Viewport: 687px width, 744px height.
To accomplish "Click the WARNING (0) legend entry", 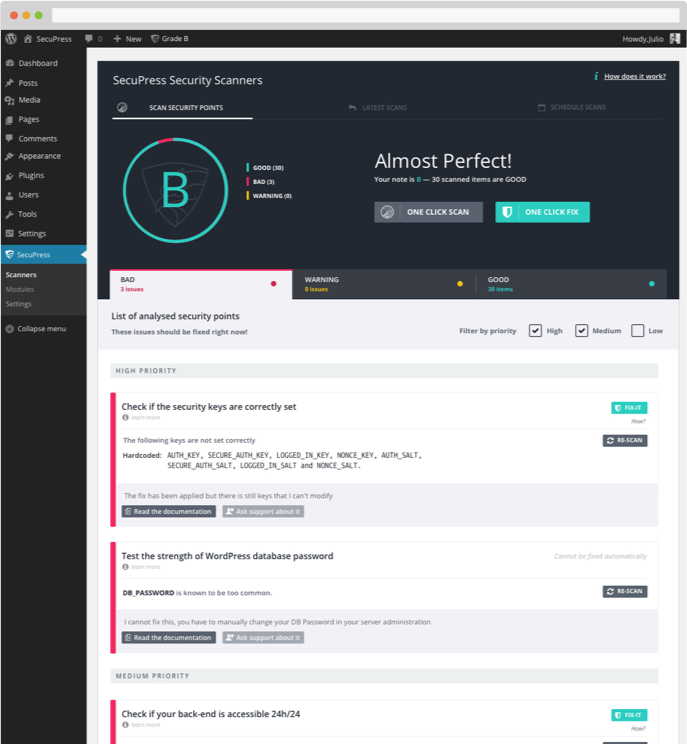I will click(x=269, y=195).
